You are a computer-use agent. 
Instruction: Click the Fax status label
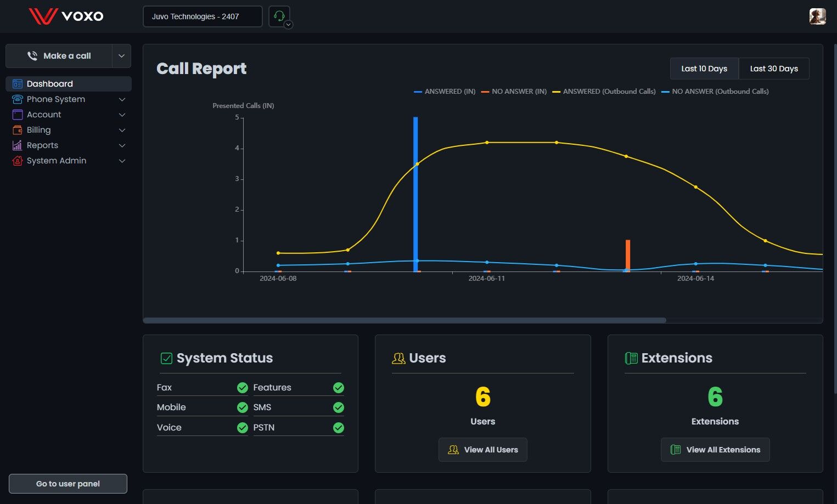tap(164, 388)
